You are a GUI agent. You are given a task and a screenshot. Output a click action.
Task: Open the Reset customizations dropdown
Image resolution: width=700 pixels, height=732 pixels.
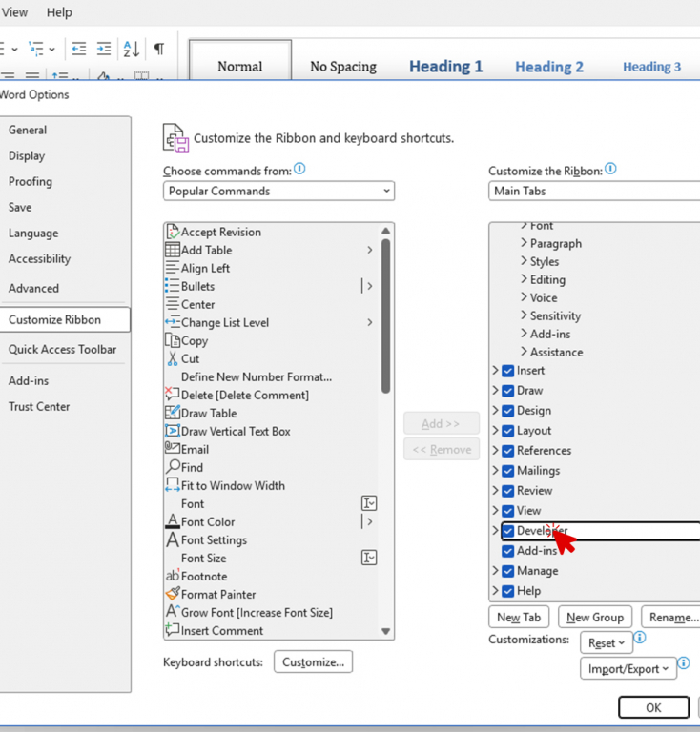point(607,643)
